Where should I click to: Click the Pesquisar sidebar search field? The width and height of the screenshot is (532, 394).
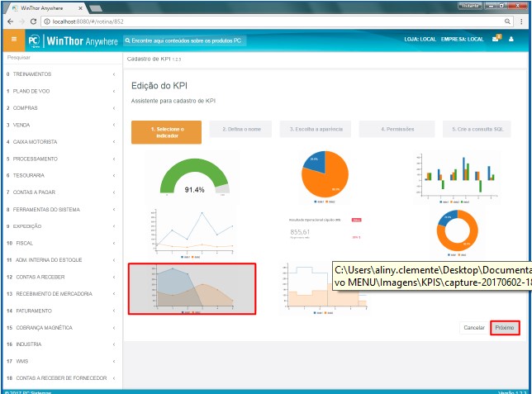(x=63, y=58)
